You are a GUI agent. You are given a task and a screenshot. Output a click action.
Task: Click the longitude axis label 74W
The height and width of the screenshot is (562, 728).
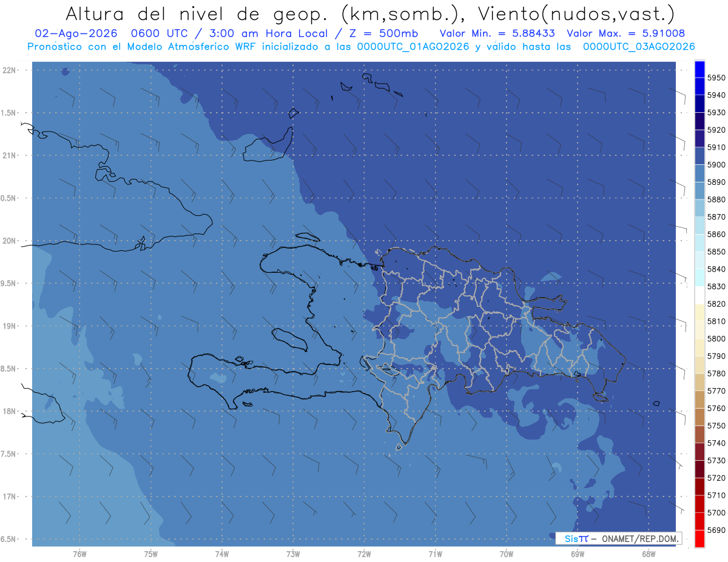pyautogui.click(x=222, y=554)
